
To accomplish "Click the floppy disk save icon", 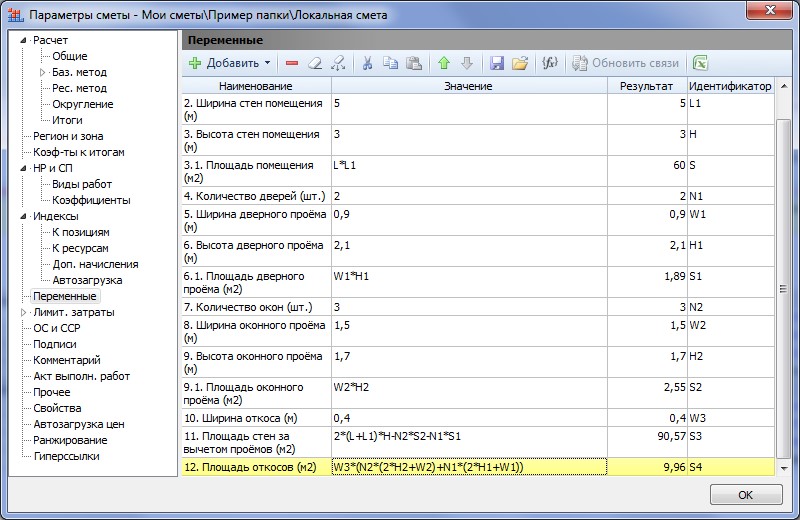I will pyautogui.click(x=496, y=63).
